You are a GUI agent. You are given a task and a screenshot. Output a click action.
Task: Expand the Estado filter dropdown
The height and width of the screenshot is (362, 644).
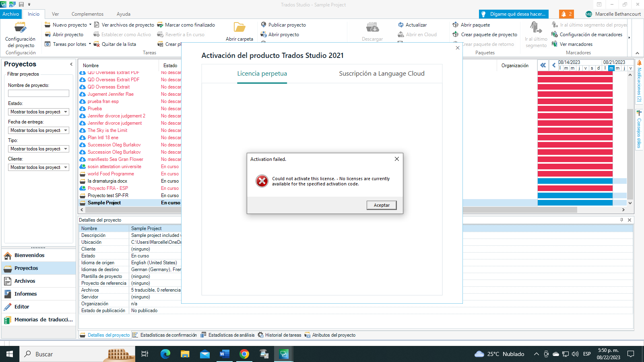(66, 112)
